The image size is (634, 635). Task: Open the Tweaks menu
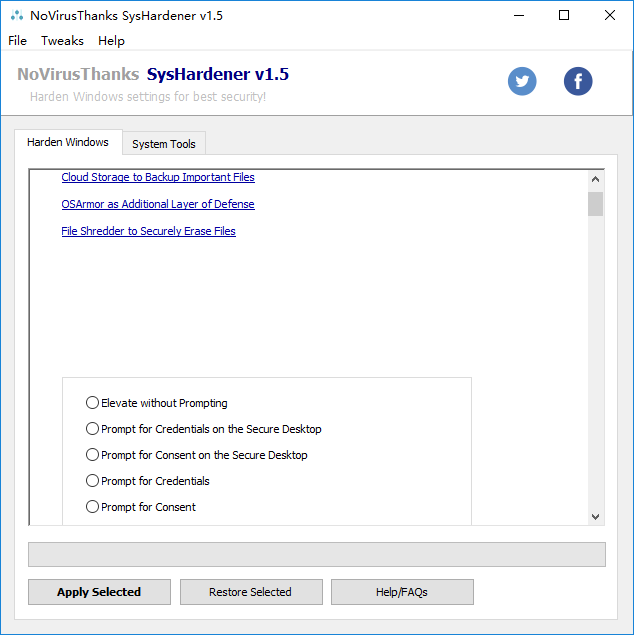(62, 40)
